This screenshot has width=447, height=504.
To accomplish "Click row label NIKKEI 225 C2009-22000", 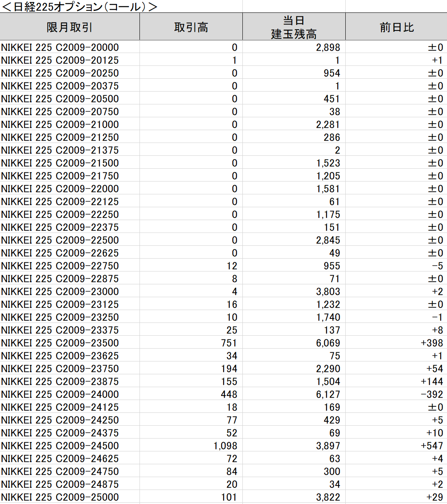I will [60, 189].
